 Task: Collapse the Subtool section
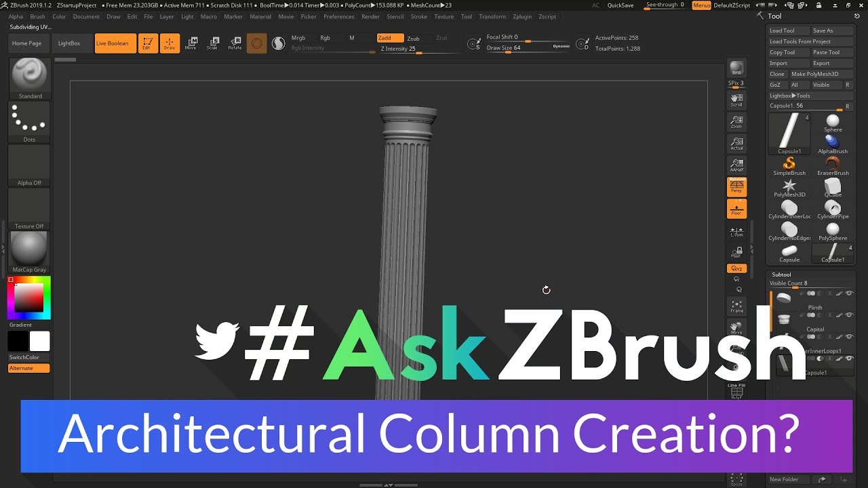pos(781,274)
